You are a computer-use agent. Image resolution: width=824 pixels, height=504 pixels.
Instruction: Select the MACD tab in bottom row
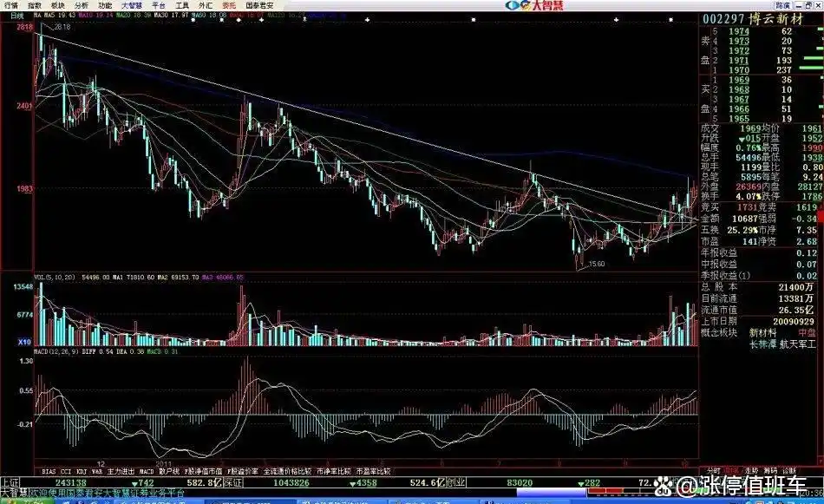[x=147, y=471]
